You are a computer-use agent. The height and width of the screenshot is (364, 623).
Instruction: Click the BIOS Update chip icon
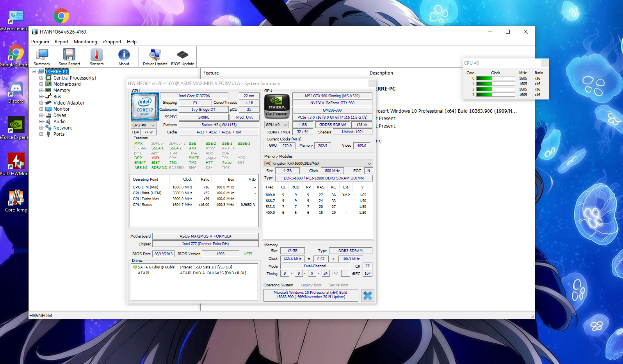[182, 57]
